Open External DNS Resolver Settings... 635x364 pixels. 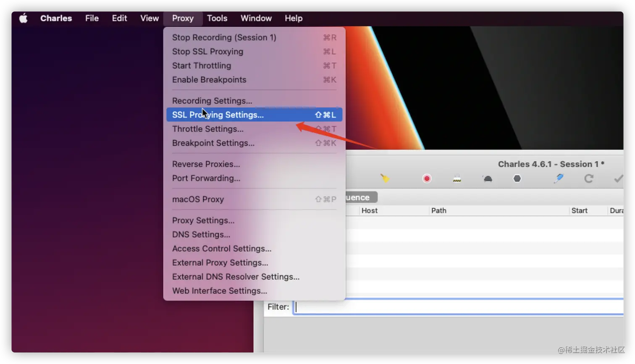coord(254,277)
